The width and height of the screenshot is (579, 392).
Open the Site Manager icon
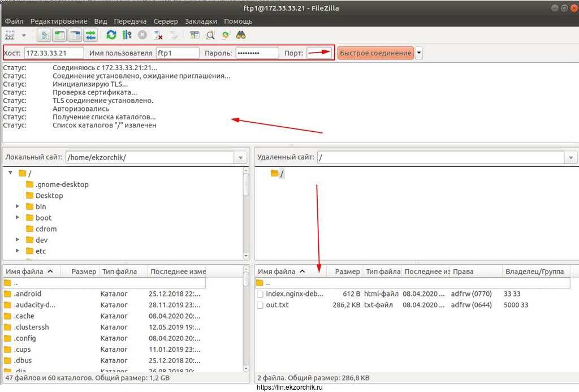(10, 35)
